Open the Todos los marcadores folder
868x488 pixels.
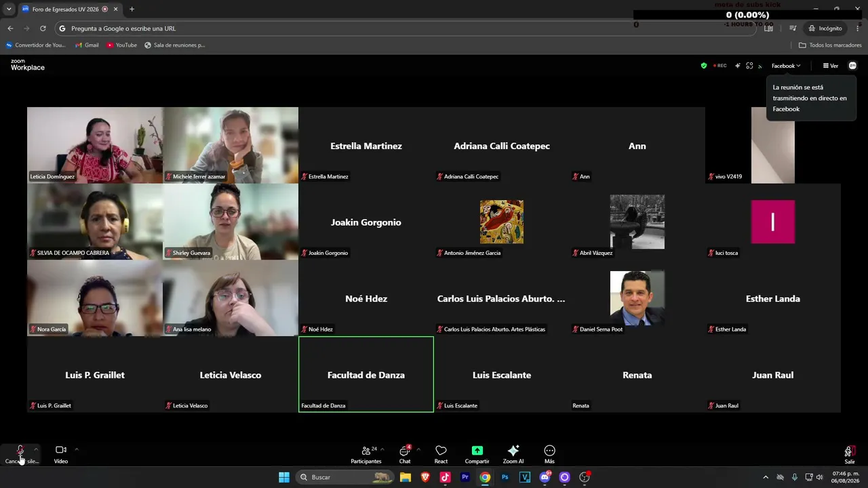click(830, 45)
